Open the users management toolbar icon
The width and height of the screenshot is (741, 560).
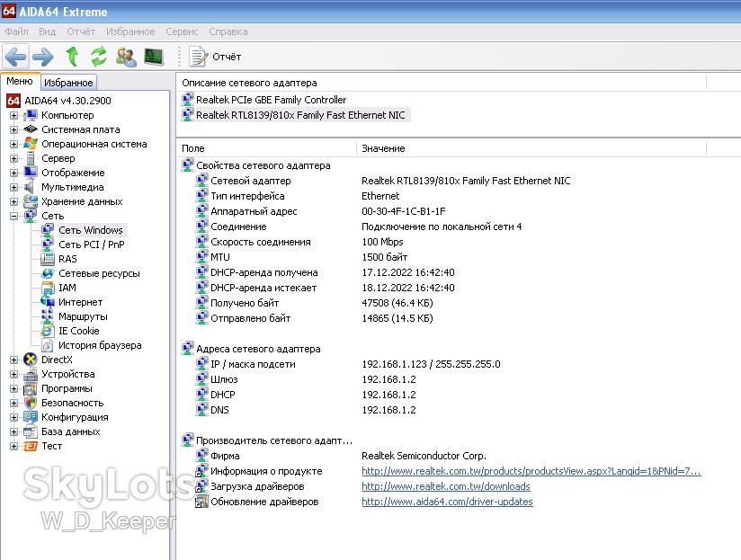(x=126, y=57)
